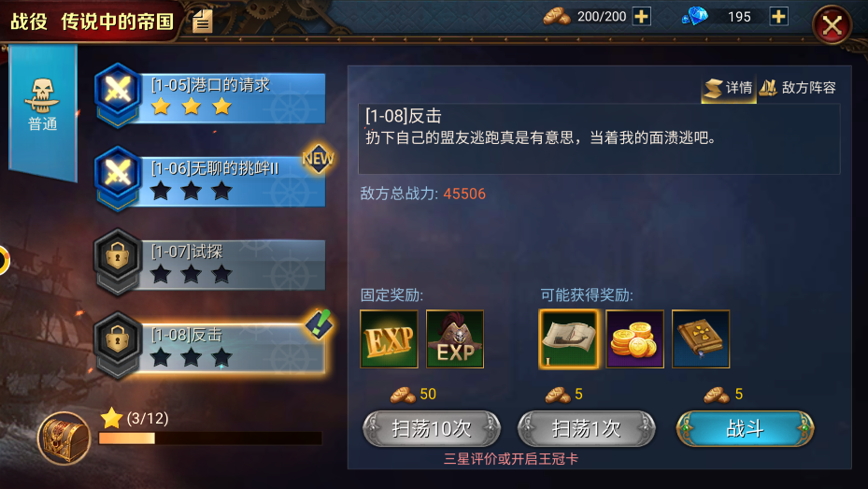Close the campaign screen with X
The image size is (868, 489).
[x=832, y=25]
